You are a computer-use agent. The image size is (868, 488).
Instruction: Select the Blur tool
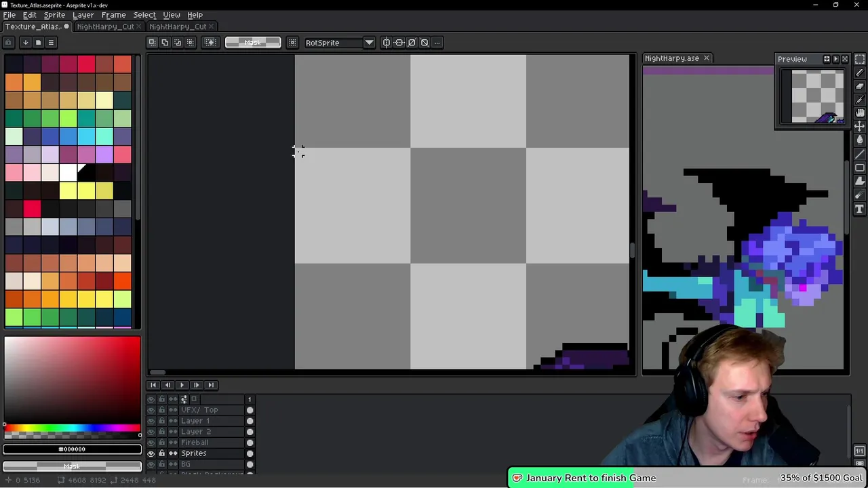click(860, 195)
